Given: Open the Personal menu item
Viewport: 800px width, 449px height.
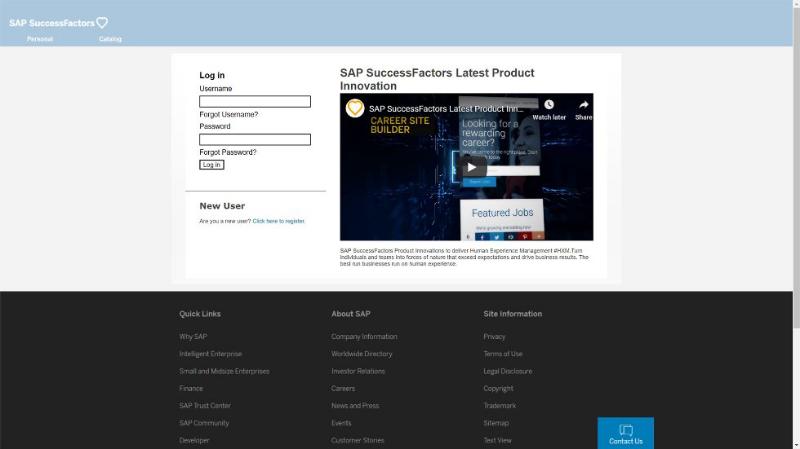Looking at the screenshot, I should coord(40,39).
